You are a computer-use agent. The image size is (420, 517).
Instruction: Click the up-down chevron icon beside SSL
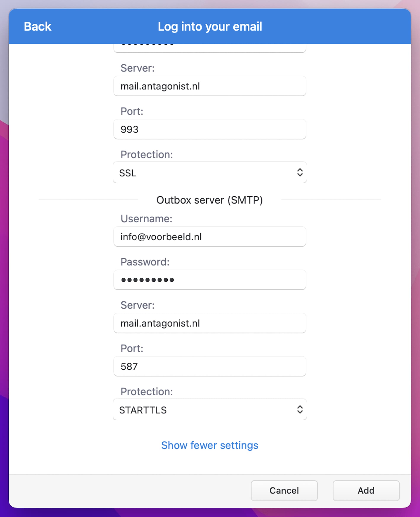point(300,172)
